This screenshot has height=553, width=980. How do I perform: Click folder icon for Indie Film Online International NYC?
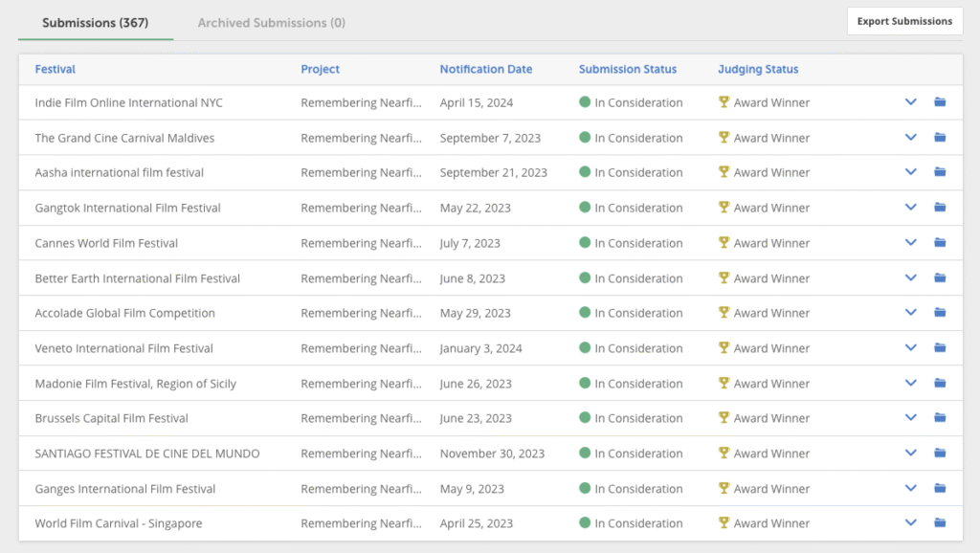click(x=940, y=102)
